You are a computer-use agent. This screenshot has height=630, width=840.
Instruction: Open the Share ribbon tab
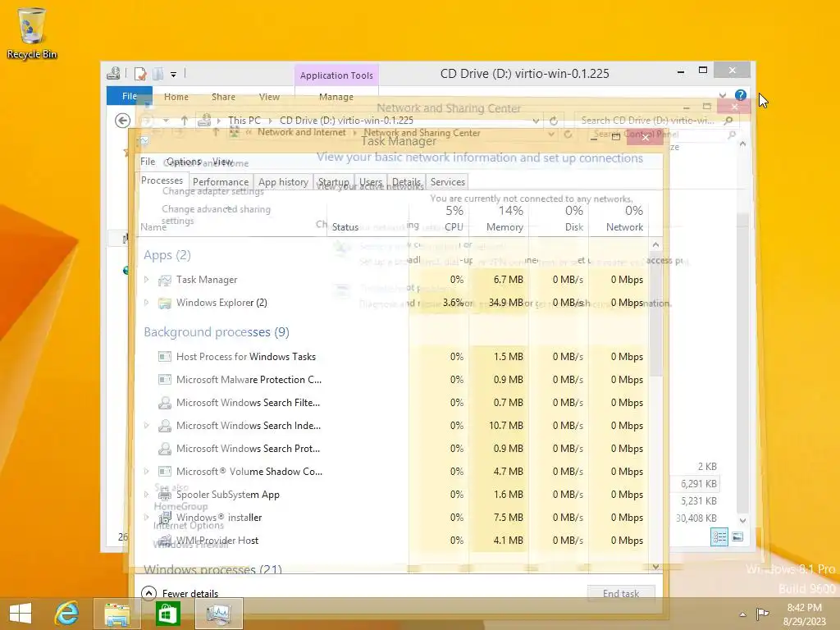(x=223, y=97)
